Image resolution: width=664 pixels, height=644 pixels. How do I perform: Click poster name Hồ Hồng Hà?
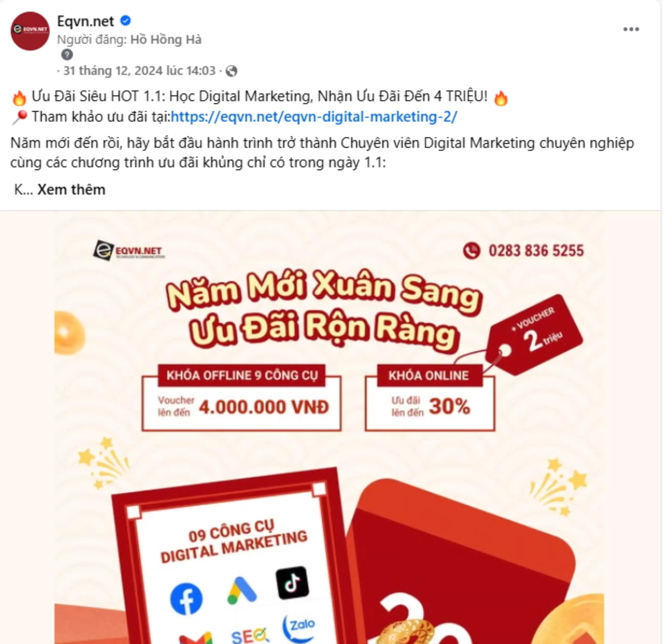166,40
